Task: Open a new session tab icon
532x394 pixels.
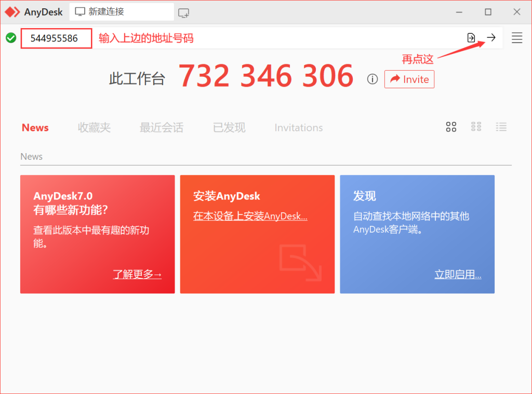Action: click(183, 13)
